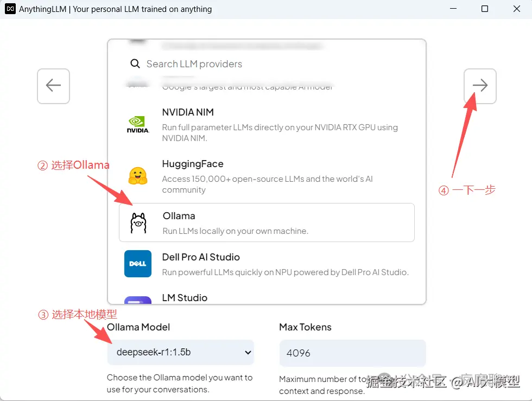
Task: Pick Dell Pro AI Studio provider
Action: click(x=267, y=264)
